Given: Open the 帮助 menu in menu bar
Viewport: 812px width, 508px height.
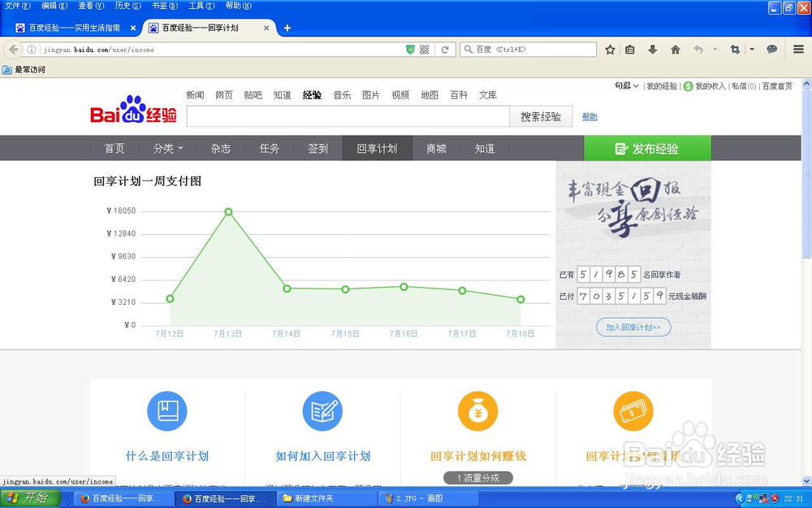Looking at the screenshot, I should (238, 6).
